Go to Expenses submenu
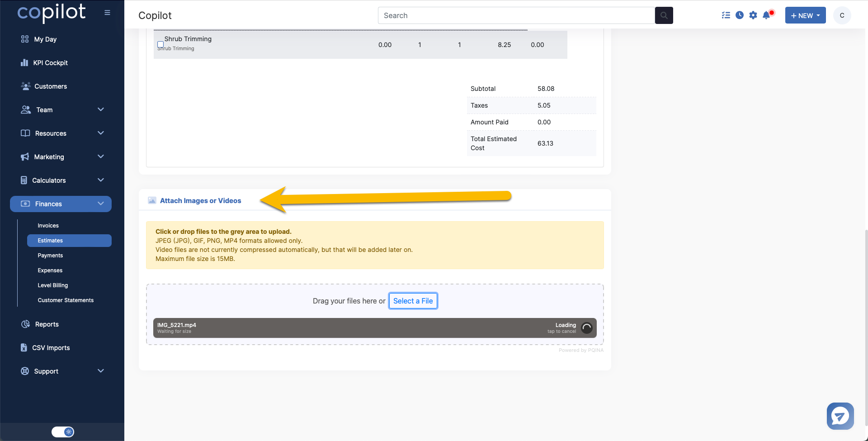 coord(50,270)
